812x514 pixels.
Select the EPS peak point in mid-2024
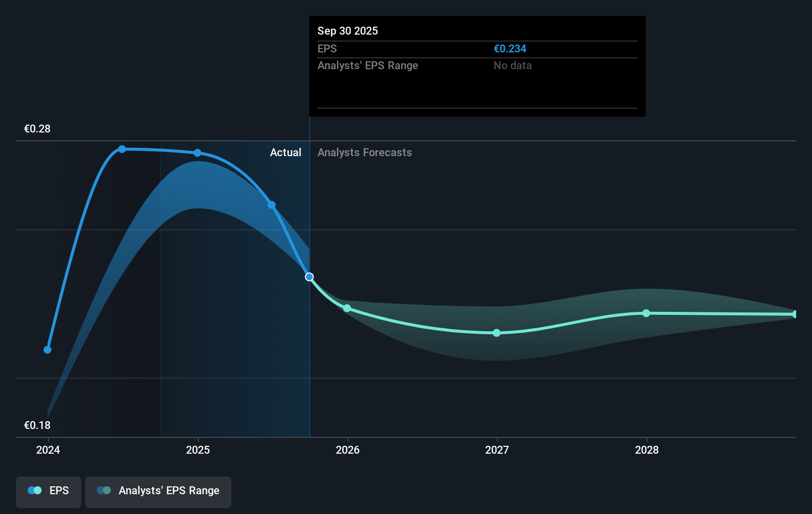(x=122, y=149)
